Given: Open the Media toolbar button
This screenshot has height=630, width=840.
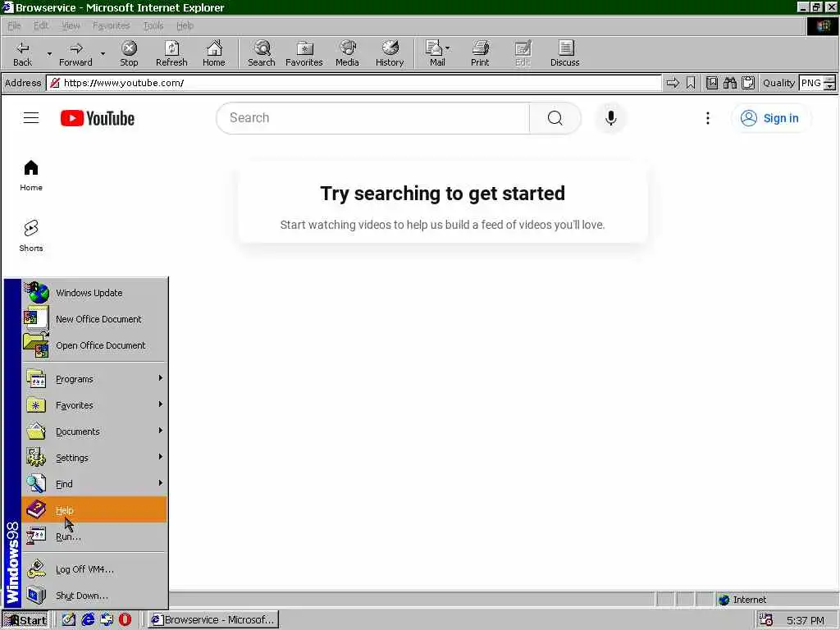Looking at the screenshot, I should click(x=347, y=53).
